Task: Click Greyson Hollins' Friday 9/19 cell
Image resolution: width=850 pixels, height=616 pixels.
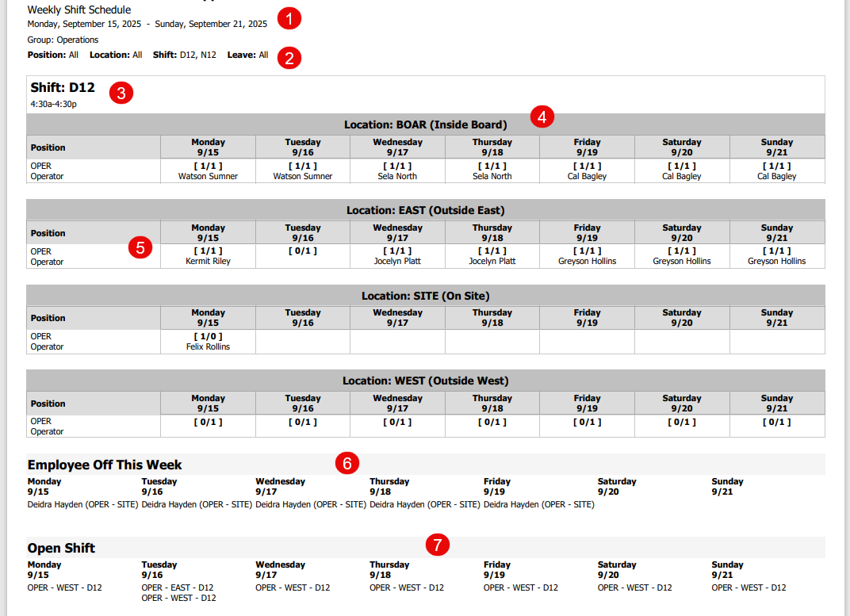Action: (x=587, y=256)
